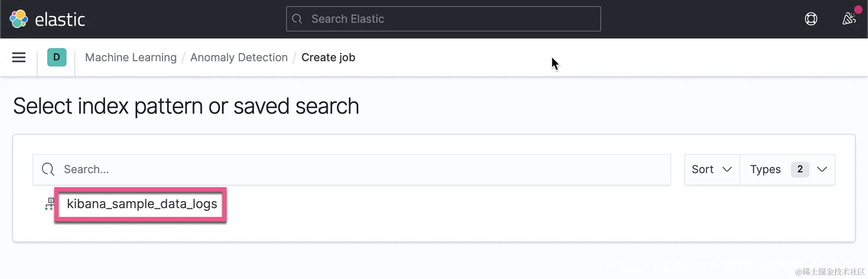Click the index pattern icon beside kibana_sample_data_logs
This screenshot has height=279, width=868.
click(x=49, y=204)
